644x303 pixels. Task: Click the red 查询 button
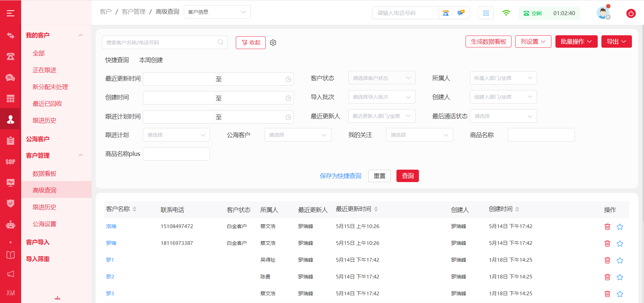pyautogui.click(x=407, y=176)
